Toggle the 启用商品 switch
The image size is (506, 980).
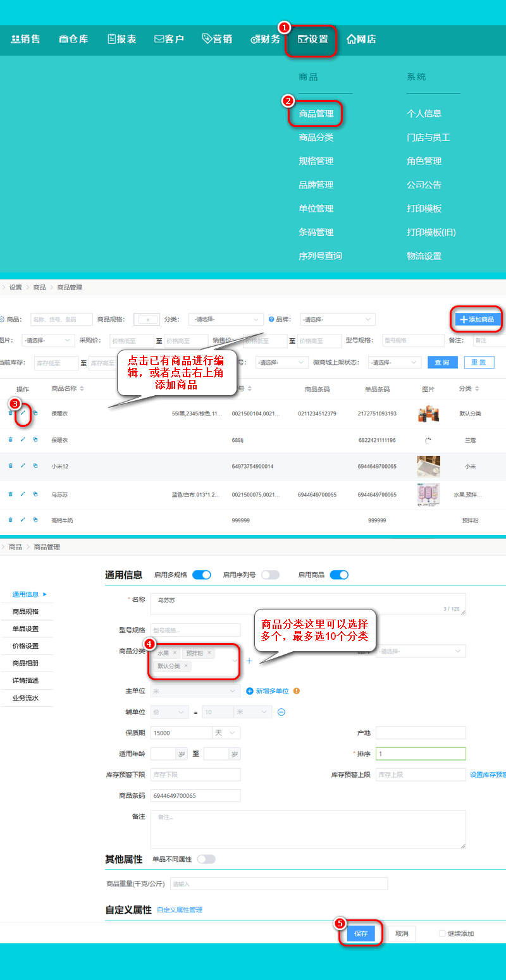click(x=339, y=575)
